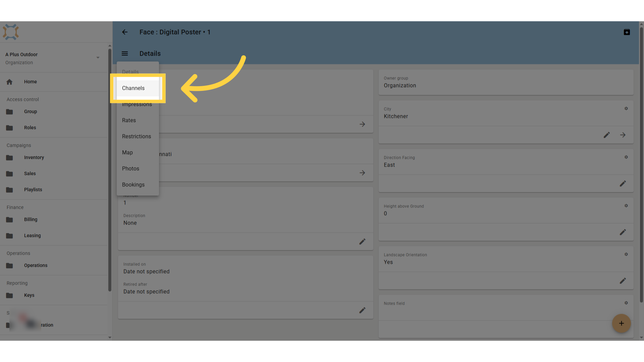Viewport: 644px width, 362px height.
Task: Click the folder icon beside Keys
Action: (9, 295)
